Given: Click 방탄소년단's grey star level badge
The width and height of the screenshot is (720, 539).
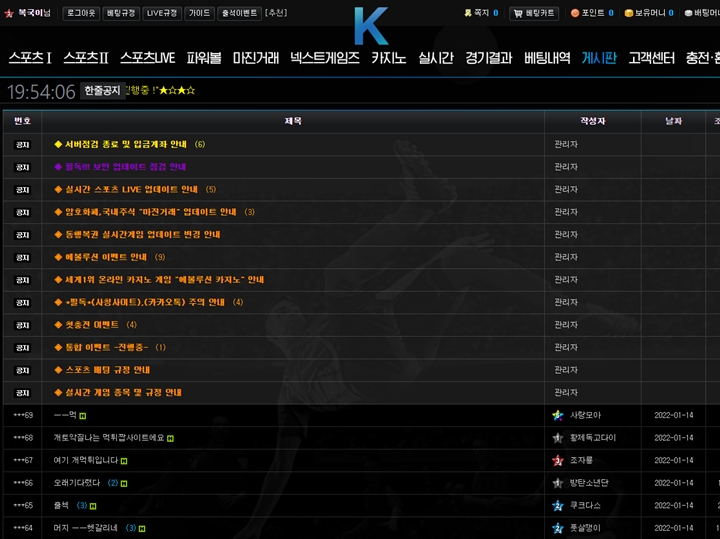Looking at the screenshot, I should [557, 483].
